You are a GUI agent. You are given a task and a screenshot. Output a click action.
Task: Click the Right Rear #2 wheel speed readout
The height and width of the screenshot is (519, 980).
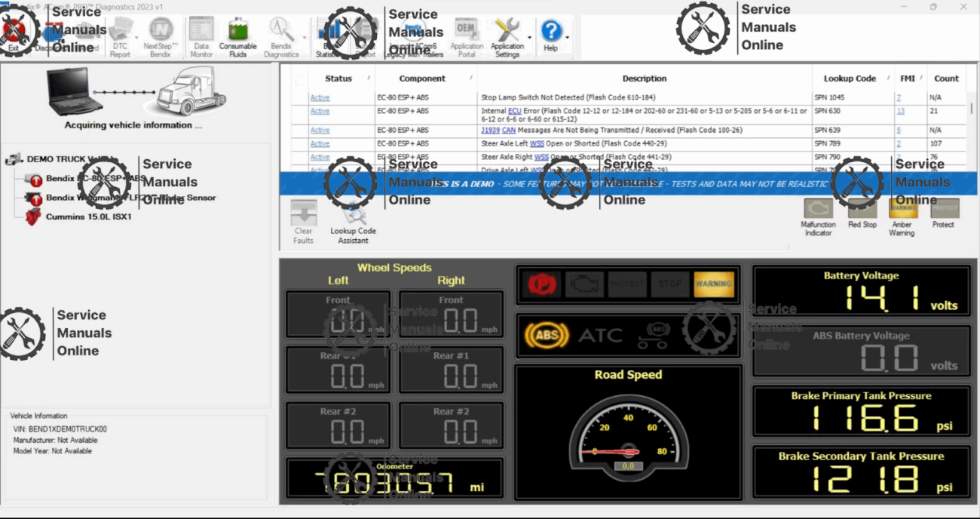point(452,425)
